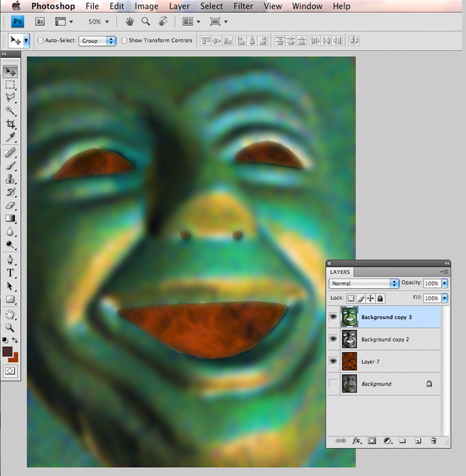This screenshot has width=466, height=476.
Task: Create a new layer in the Layers panel
Action: click(x=418, y=441)
